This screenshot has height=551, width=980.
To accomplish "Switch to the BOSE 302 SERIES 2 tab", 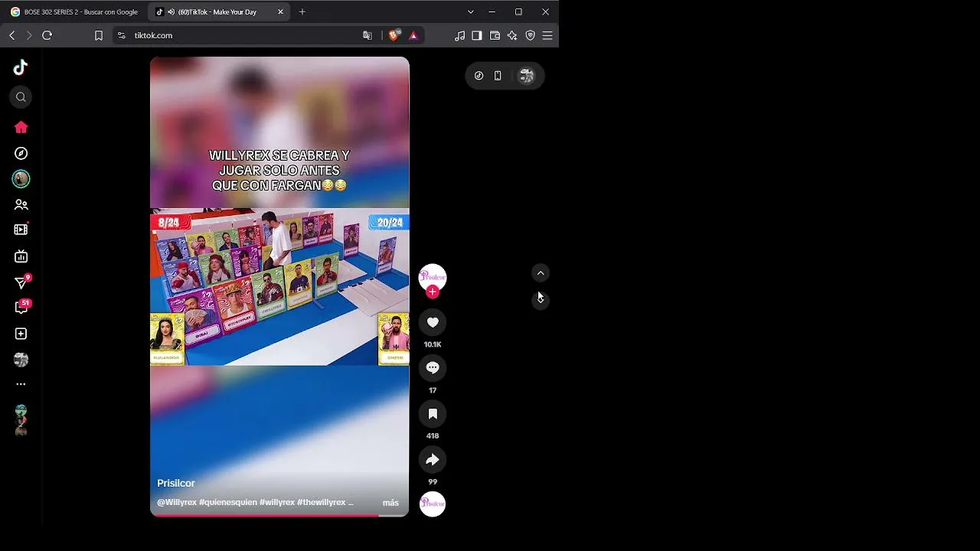I will tap(74, 12).
